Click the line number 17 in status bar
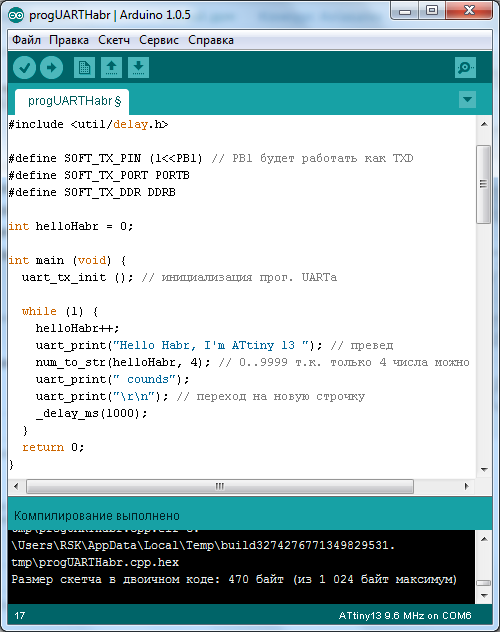 tap(20, 615)
